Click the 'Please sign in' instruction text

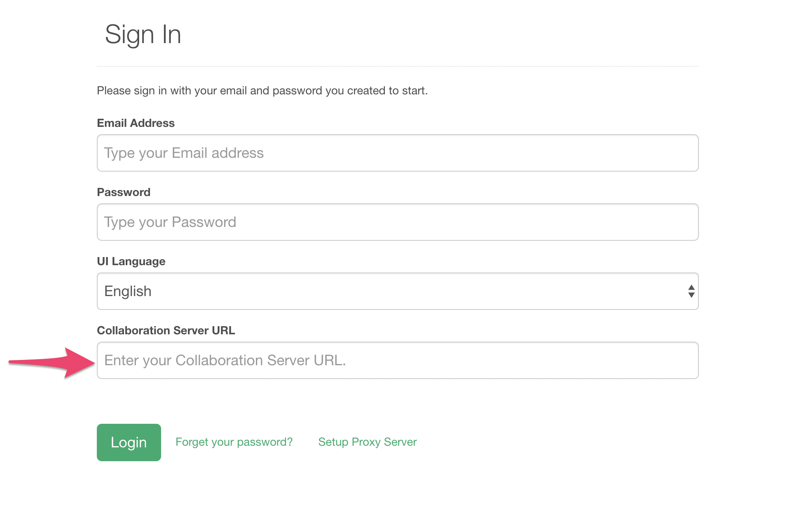[262, 91]
